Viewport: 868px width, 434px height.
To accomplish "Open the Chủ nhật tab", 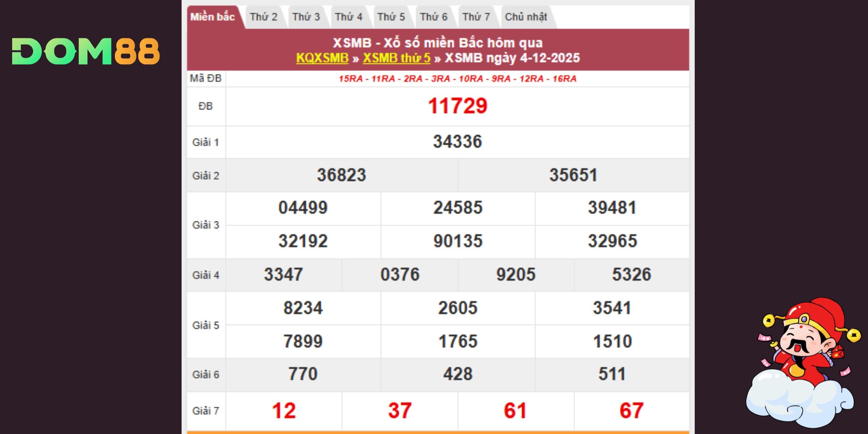I will click(x=526, y=17).
